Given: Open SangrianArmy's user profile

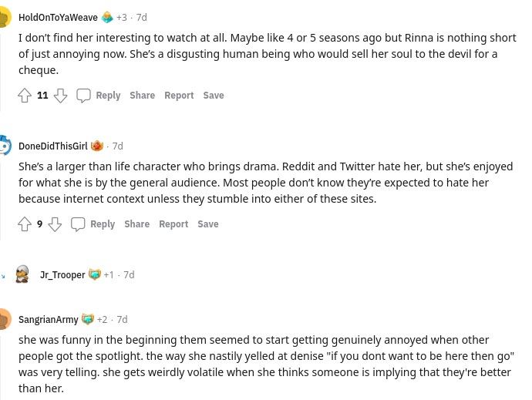Looking at the screenshot, I should click(48, 320).
